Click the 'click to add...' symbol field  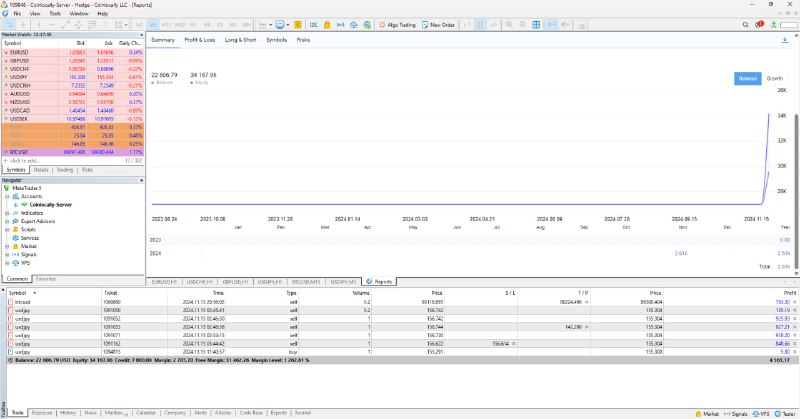click(24, 161)
